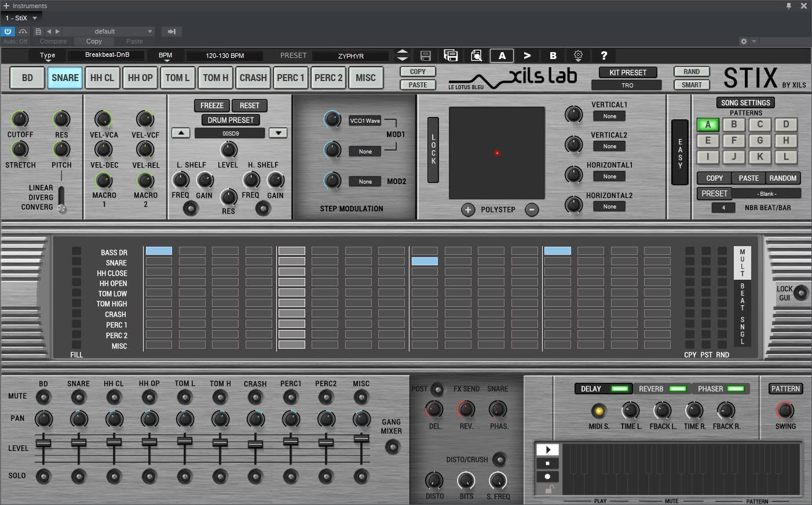Solo the CRASH channel
Viewport: 812px width, 505px height.
[255, 477]
